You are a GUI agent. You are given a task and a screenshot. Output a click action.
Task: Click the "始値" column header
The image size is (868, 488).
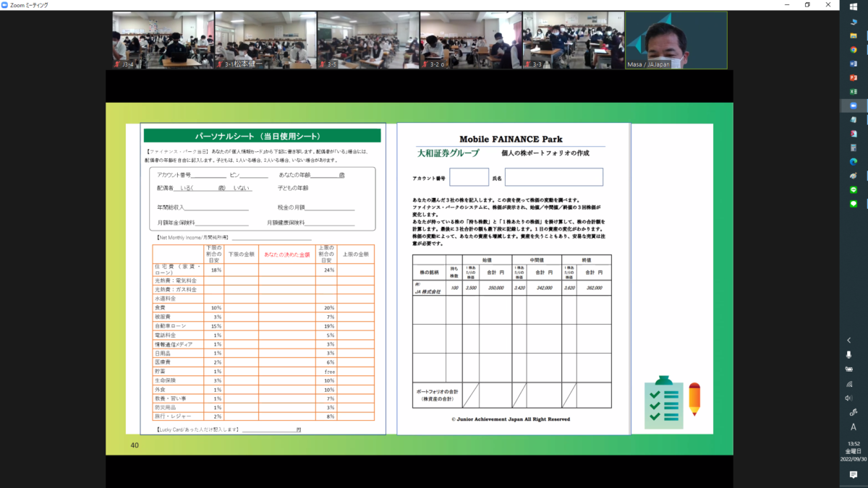pos(487,259)
